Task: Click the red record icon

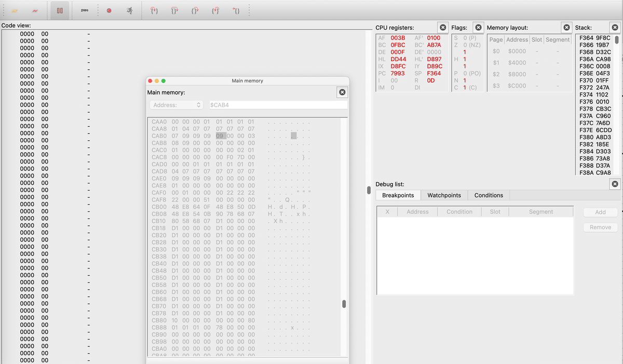Action: pos(109,10)
